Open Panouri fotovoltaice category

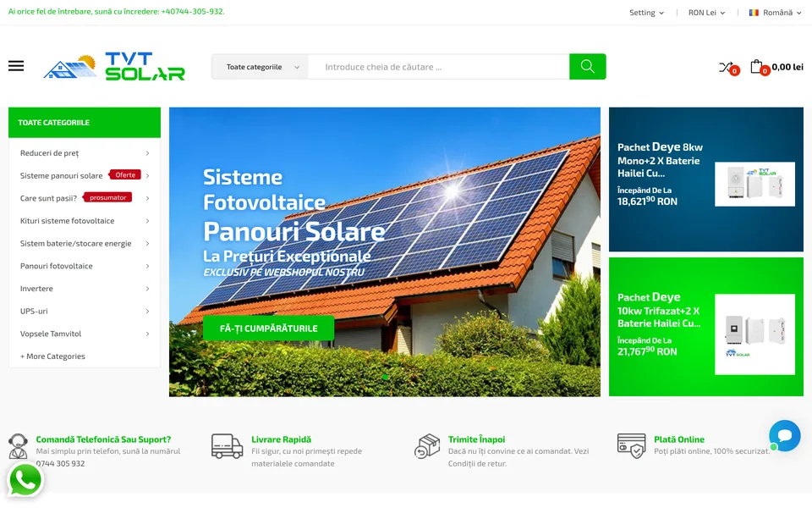tap(57, 266)
